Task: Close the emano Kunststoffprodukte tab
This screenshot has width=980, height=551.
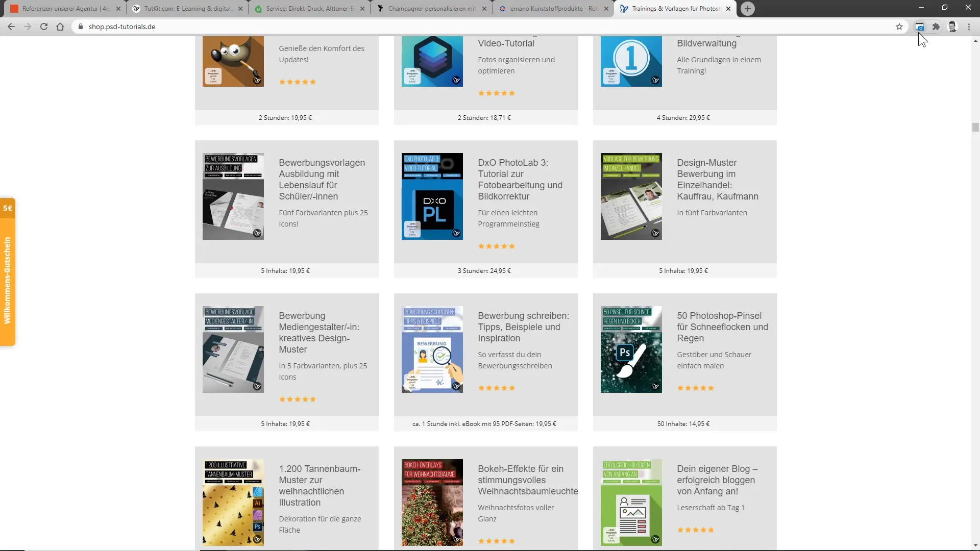Action: click(606, 9)
